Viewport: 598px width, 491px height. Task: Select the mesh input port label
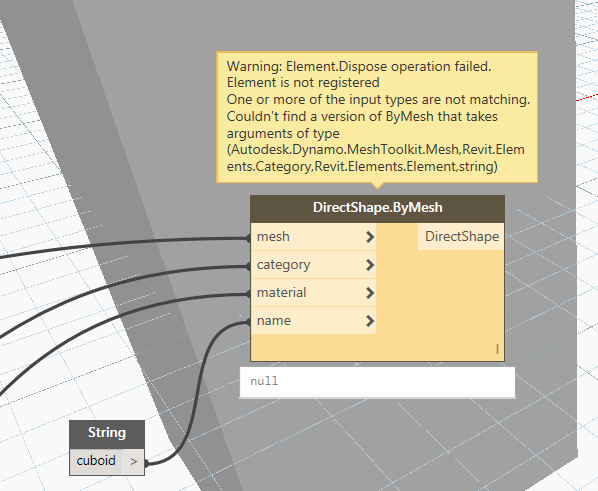tap(273, 237)
